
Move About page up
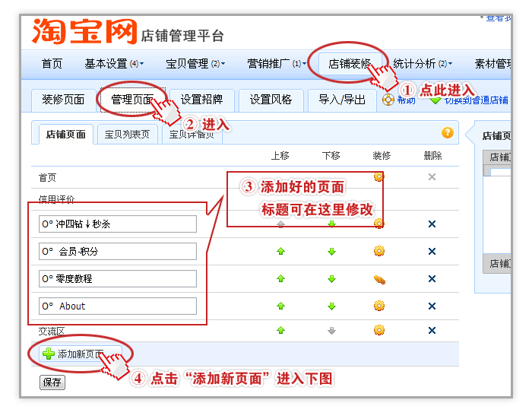[280, 306]
